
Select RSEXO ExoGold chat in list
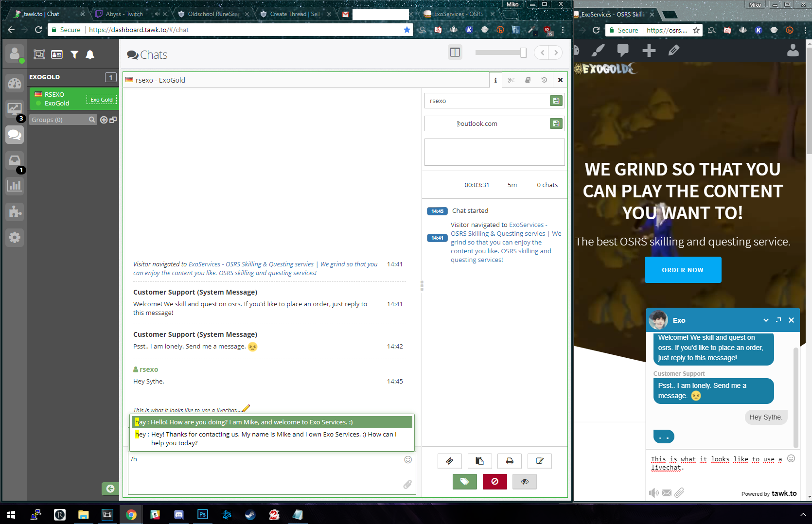73,99
